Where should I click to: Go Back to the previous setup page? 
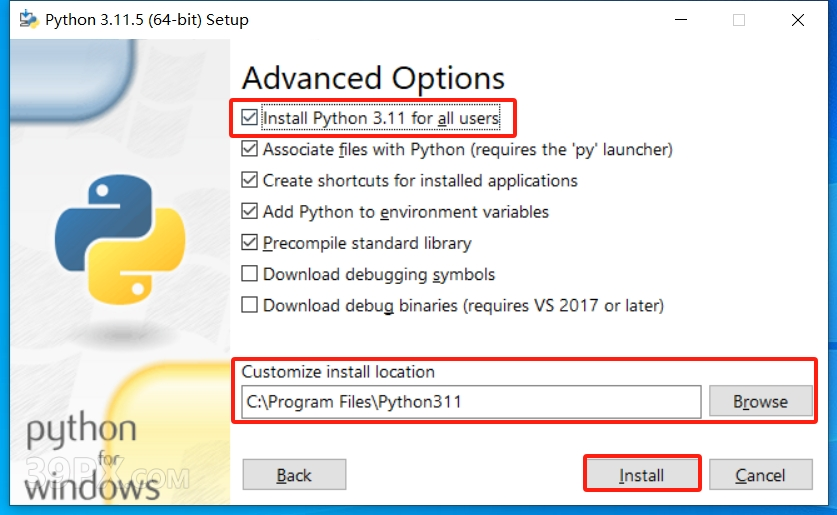(294, 474)
